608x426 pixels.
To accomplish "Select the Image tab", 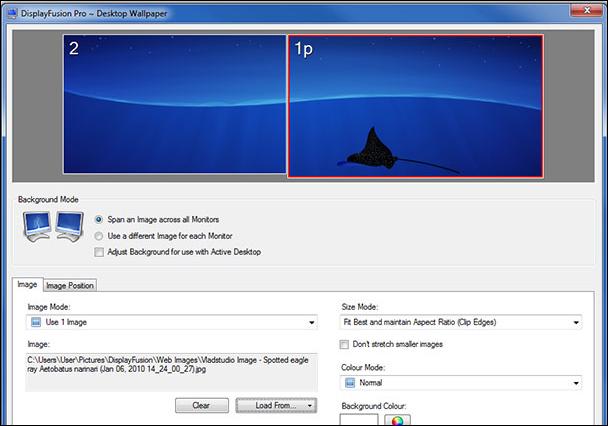I will click(x=28, y=285).
